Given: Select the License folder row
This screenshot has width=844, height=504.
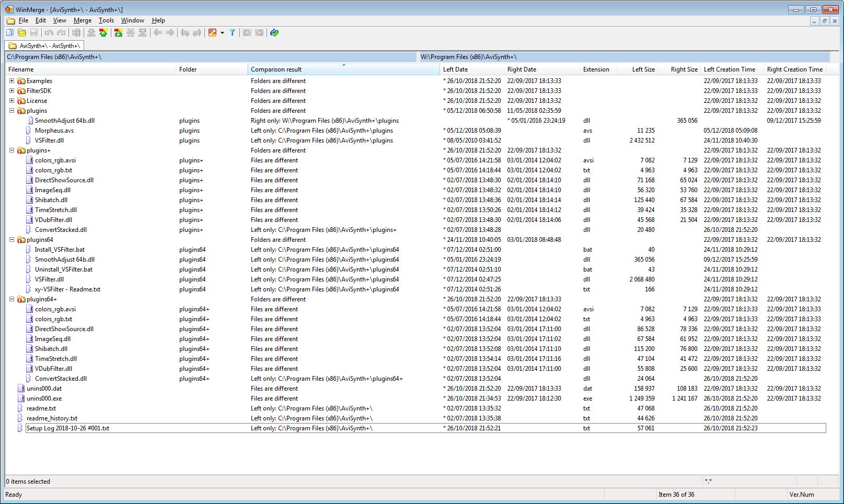Looking at the screenshot, I should (x=416, y=101).
